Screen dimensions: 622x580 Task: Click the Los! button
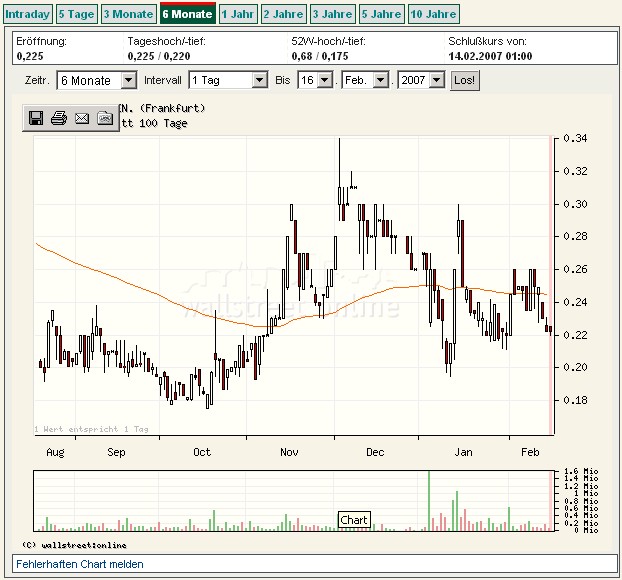coord(465,81)
